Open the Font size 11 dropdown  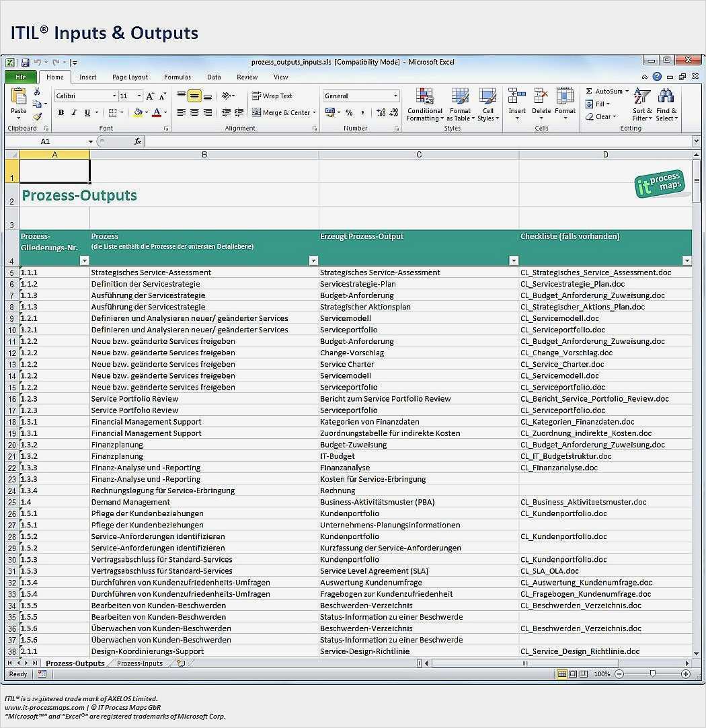coord(139,96)
